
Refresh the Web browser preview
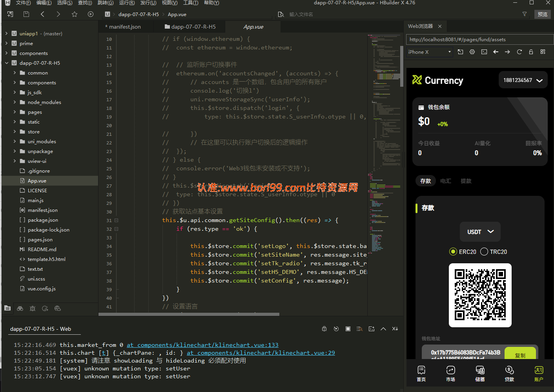(x=519, y=52)
